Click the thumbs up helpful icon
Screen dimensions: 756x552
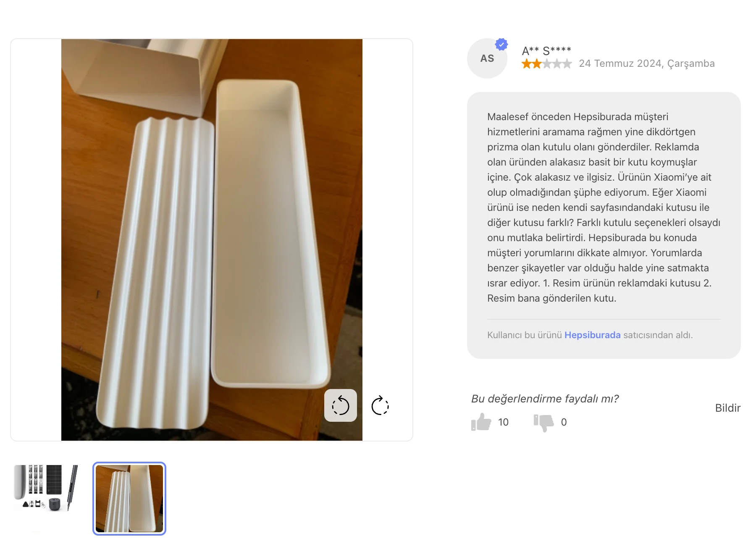[481, 422]
